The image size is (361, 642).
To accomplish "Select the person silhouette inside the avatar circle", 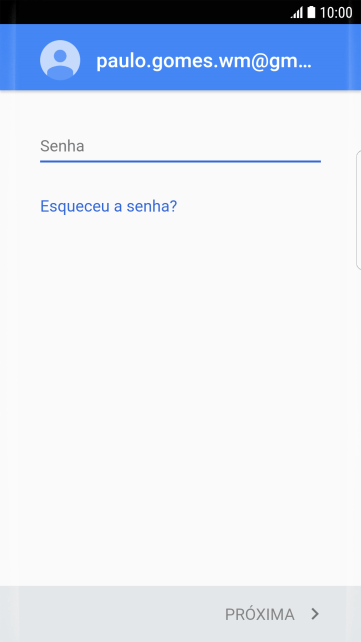I will 60,63.
